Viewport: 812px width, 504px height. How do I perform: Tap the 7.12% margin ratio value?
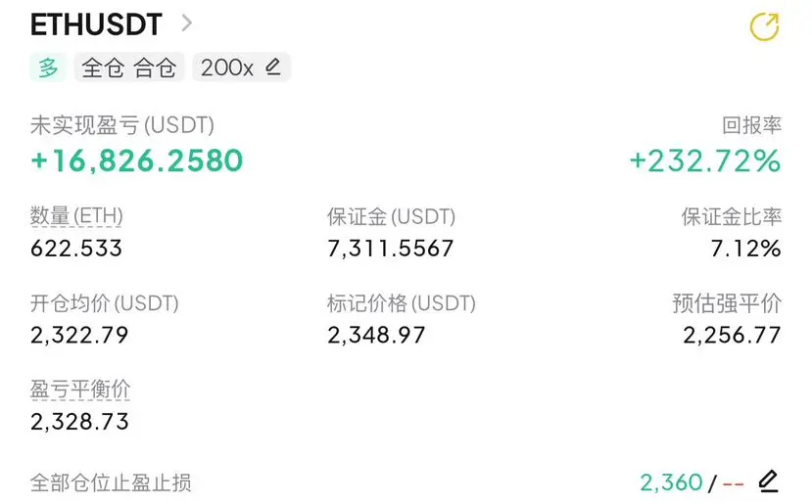point(745,249)
